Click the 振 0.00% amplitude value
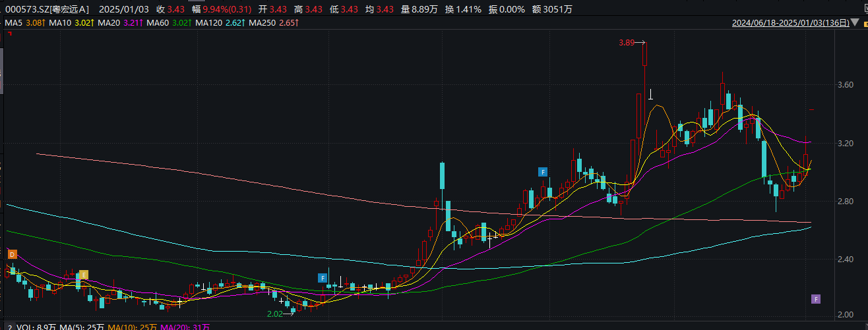Screen dimensions: 868x330 pos(507,10)
